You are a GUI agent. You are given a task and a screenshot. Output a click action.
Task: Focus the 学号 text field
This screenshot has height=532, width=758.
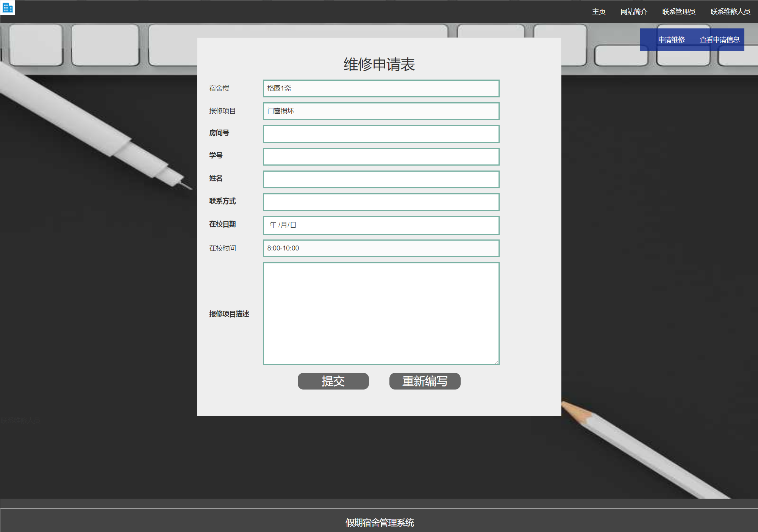click(381, 156)
